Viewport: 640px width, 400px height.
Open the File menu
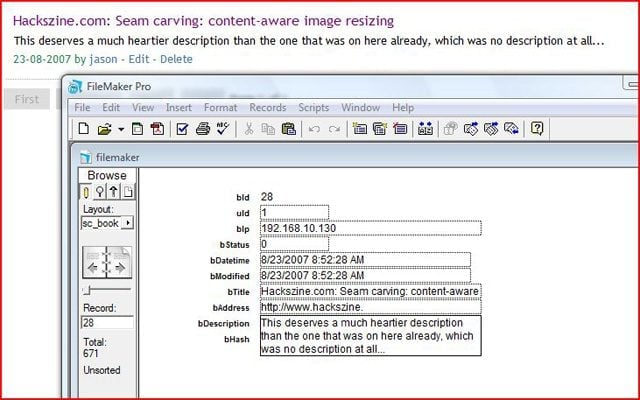(x=82, y=108)
